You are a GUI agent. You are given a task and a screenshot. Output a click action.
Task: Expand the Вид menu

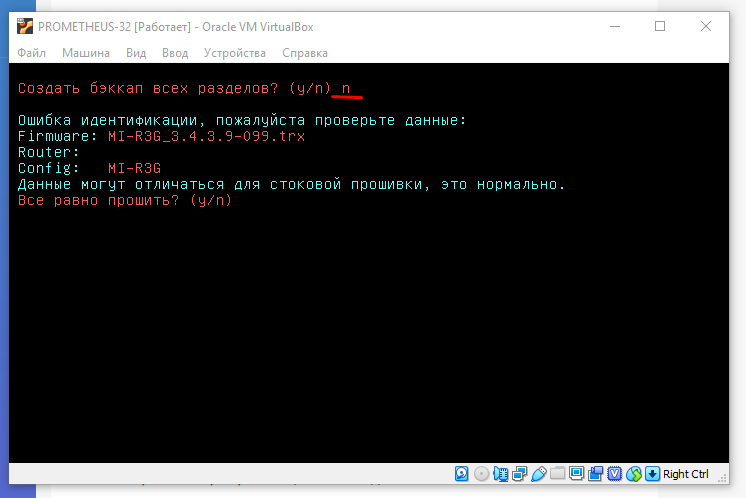tap(137, 53)
